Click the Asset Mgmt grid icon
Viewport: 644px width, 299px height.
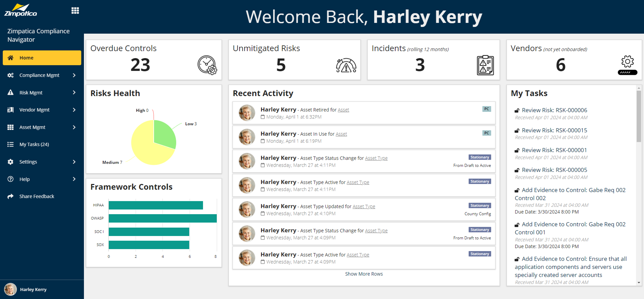coord(11,127)
